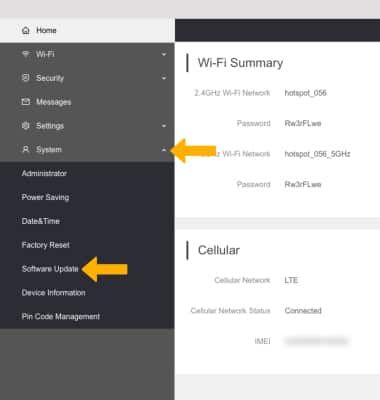
Task: Expand the Settings menu chevron
Action: point(164,126)
